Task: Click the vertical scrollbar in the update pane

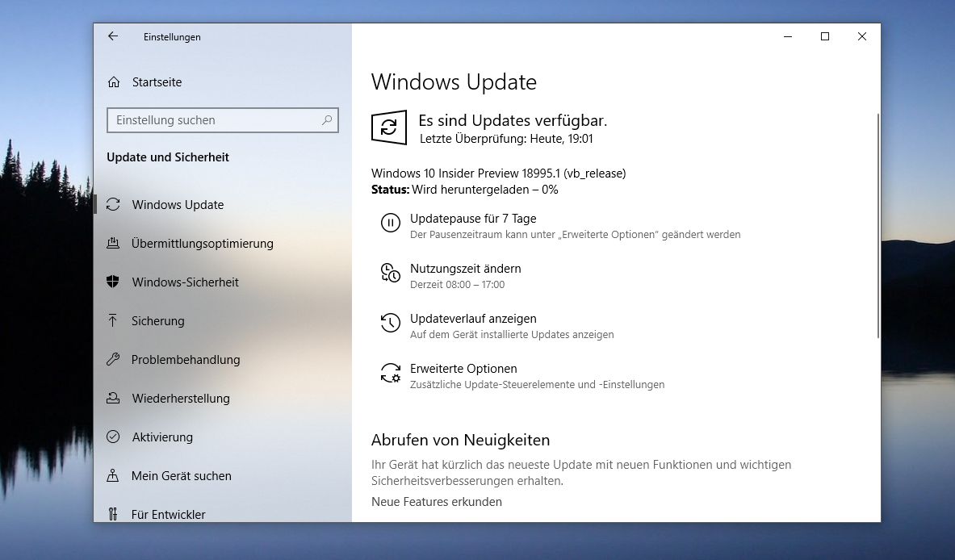Action: (878, 225)
